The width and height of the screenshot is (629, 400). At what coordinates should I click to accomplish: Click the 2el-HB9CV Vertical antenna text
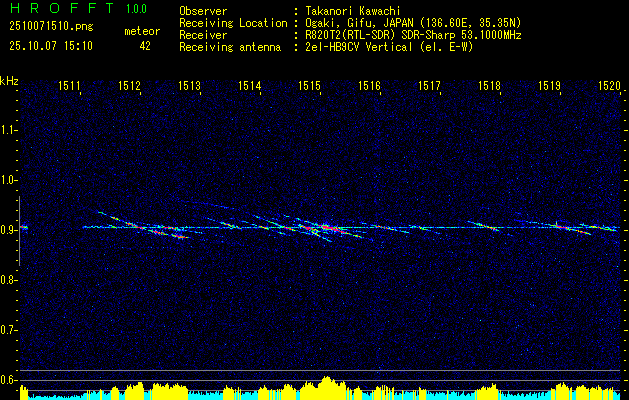tap(389, 47)
